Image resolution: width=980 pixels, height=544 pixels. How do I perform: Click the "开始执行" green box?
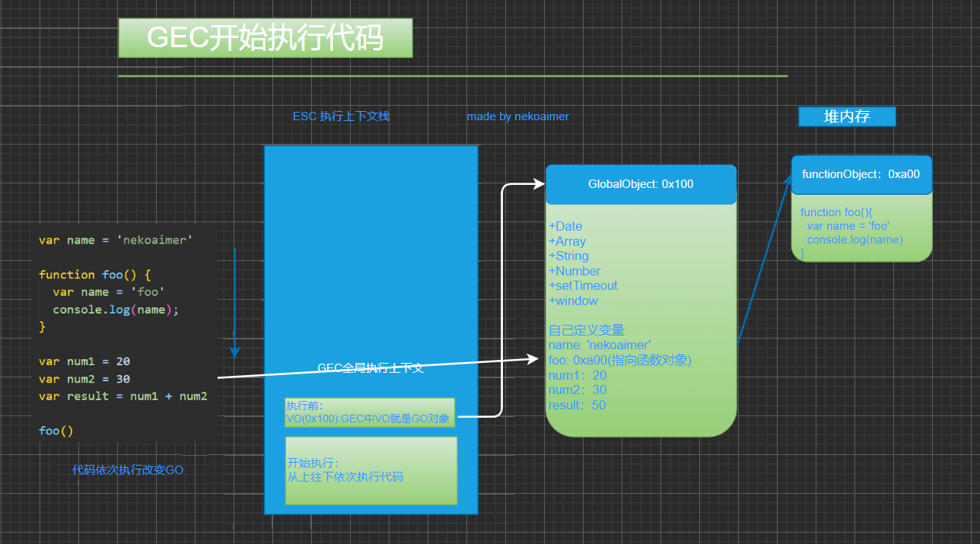coord(371,470)
